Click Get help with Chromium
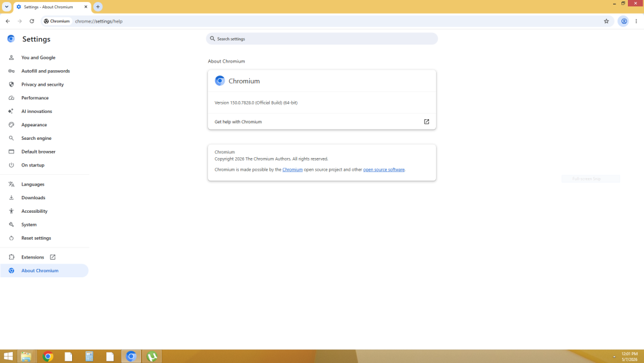The height and width of the screenshot is (363, 644). click(321, 122)
